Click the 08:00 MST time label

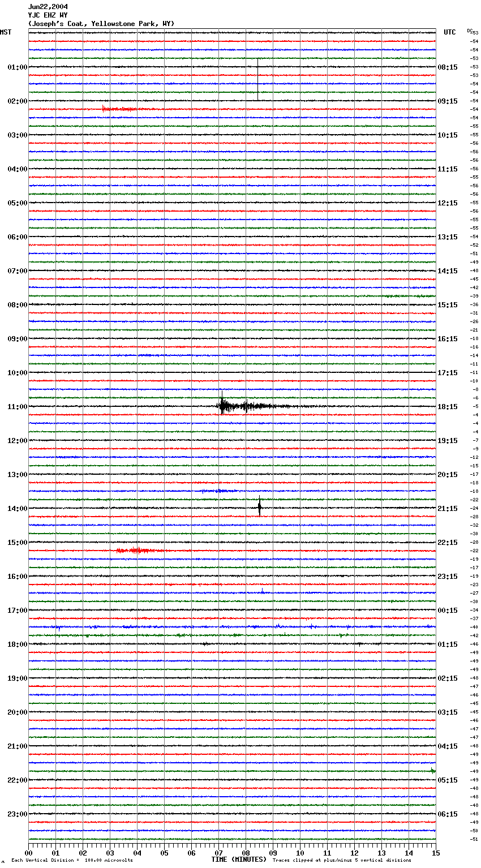point(18,305)
